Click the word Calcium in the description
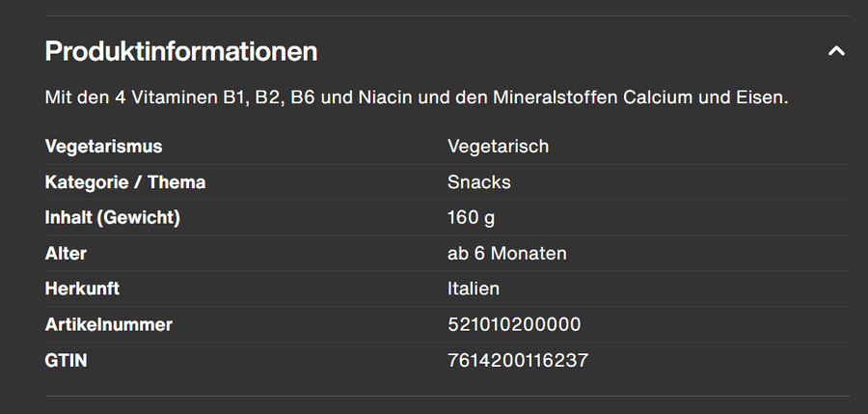868x414 pixels. [x=658, y=98]
